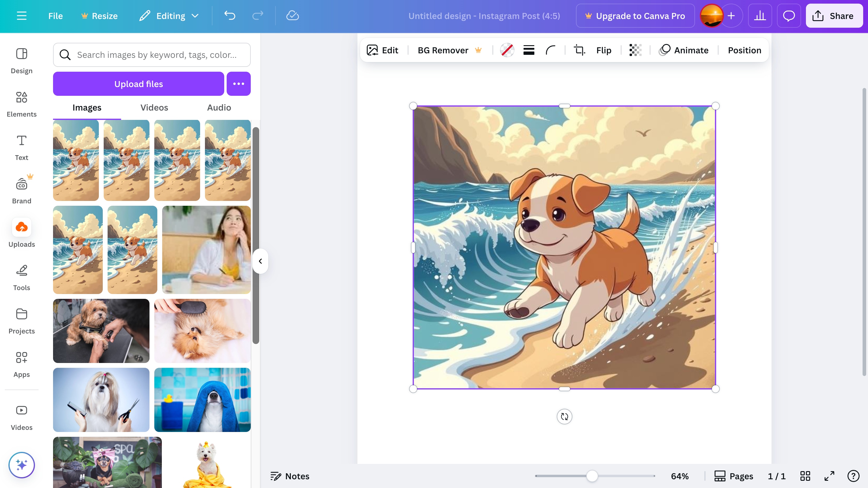Toggle grid view of pages
This screenshot has height=488, width=868.
point(805,476)
